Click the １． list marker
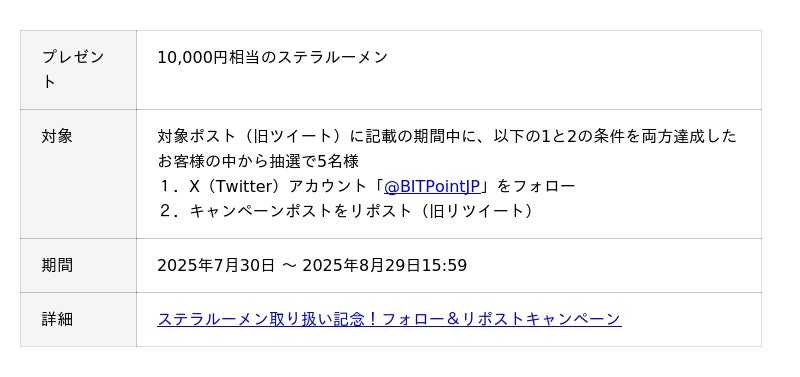800x377 pixels. pyautogui.click(x=169, y=187)
